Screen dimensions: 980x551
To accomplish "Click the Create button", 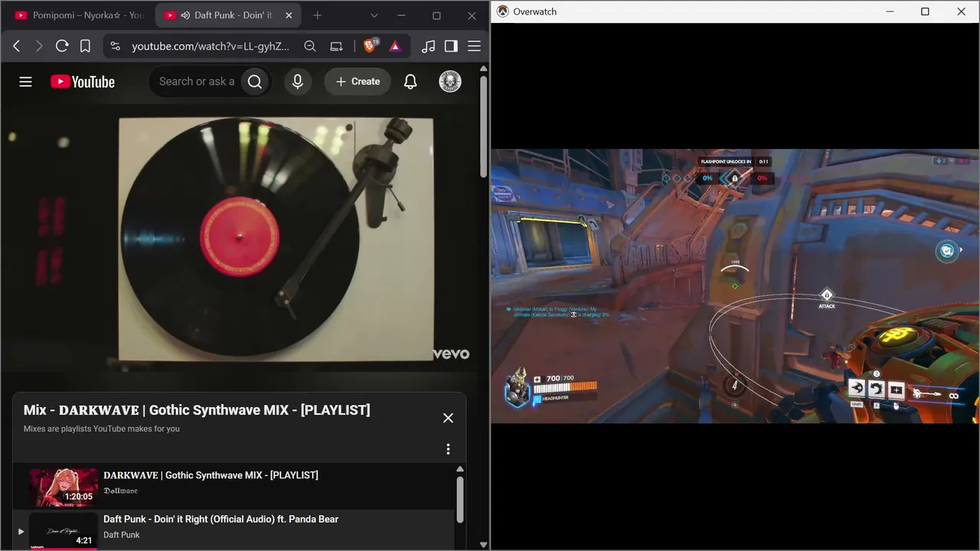I will (x=358, y=82).
